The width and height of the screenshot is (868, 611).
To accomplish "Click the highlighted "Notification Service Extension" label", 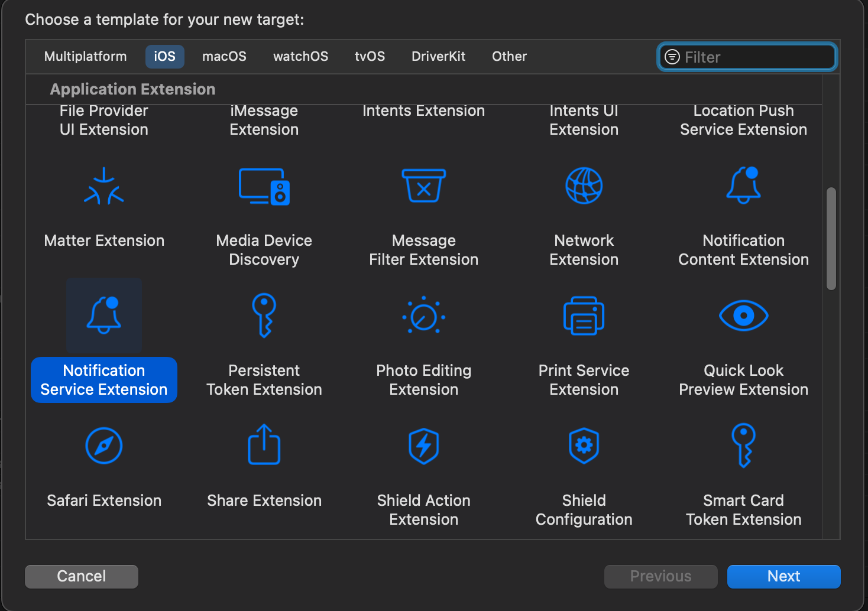I will (104, 380).
